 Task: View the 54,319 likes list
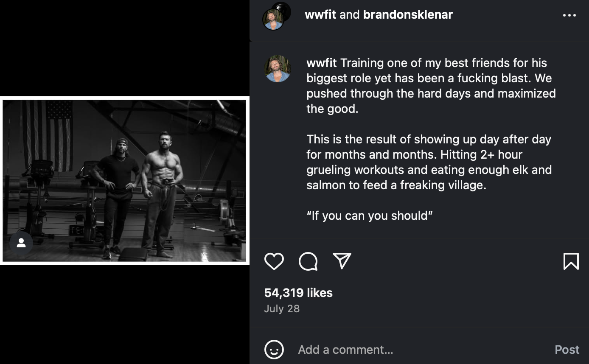[x=298, y=293]
